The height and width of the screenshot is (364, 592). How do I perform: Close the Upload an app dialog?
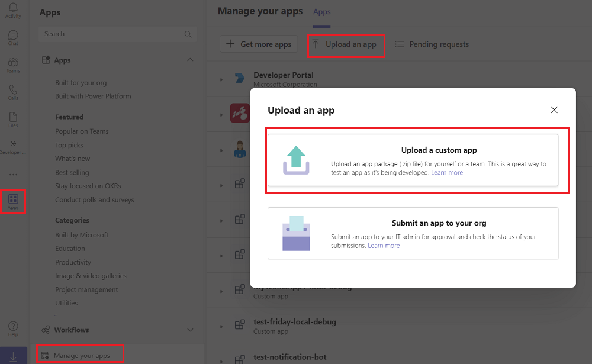(554, 110)
